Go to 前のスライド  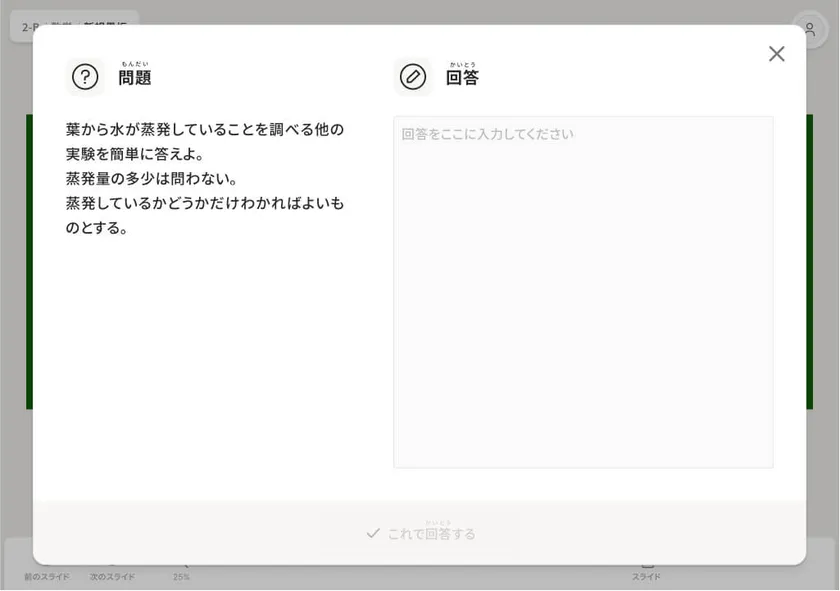pos(47,577)
